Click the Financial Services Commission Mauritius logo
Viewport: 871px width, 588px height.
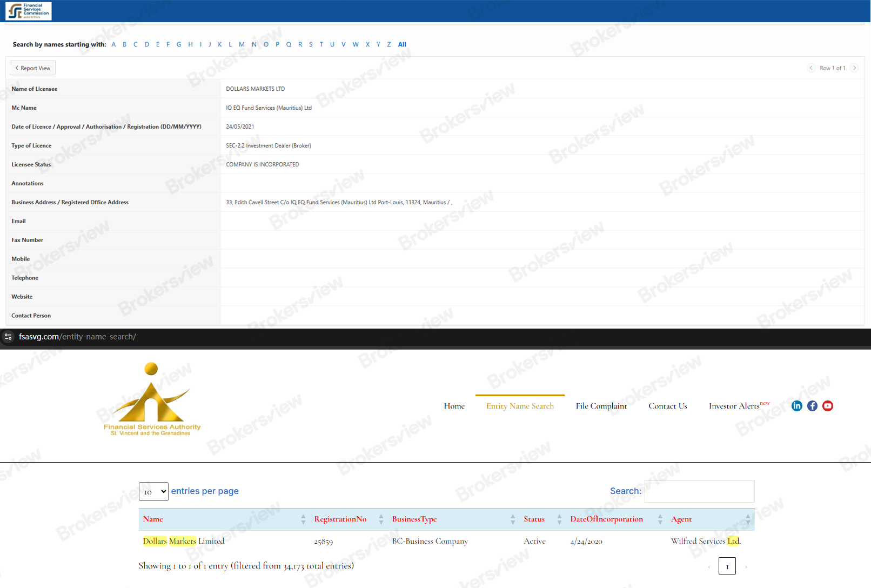(29, 11)
